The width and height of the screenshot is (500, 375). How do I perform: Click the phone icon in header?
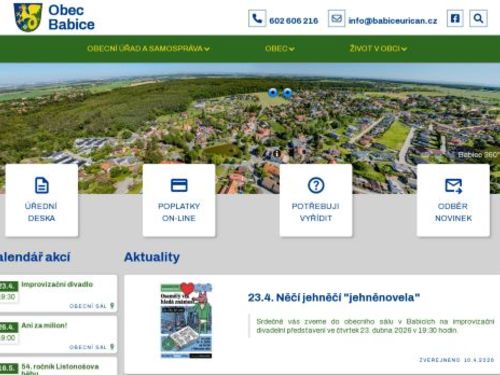257,18
